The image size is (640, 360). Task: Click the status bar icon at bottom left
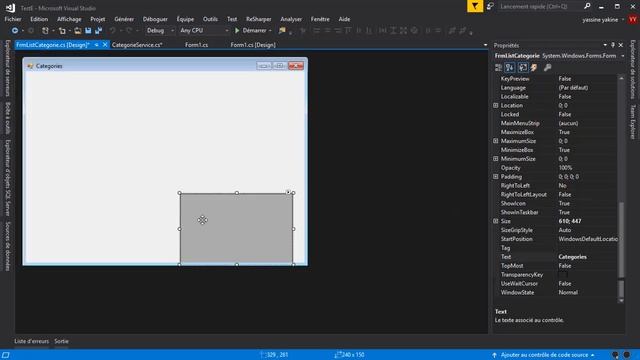pos(6,355)
